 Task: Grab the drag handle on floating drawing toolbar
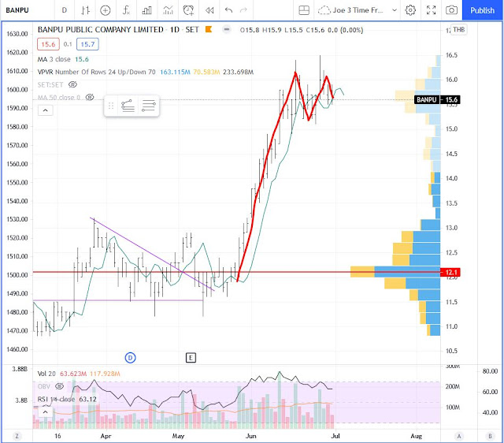111,106
